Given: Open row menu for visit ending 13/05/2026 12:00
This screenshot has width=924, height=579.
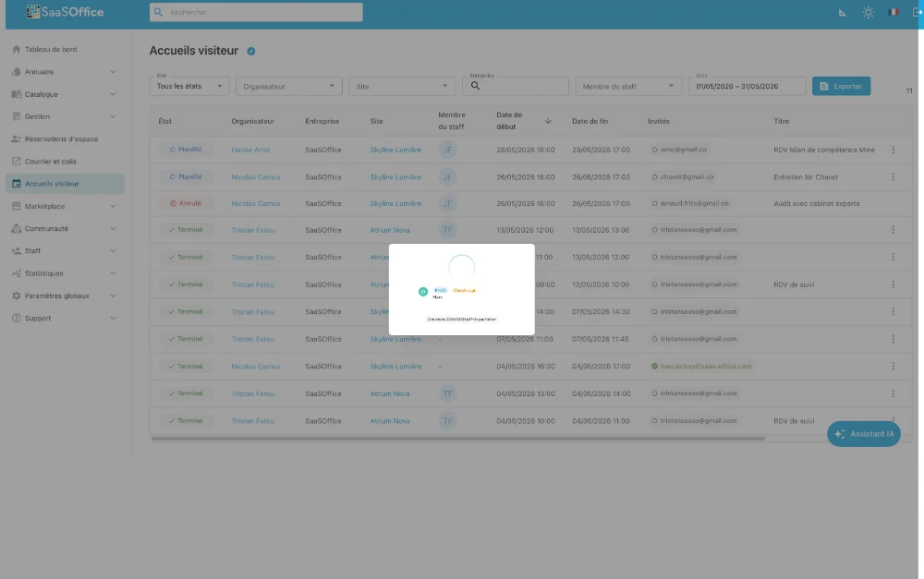Looking at the screenshot, I should (x=893, y=257).
